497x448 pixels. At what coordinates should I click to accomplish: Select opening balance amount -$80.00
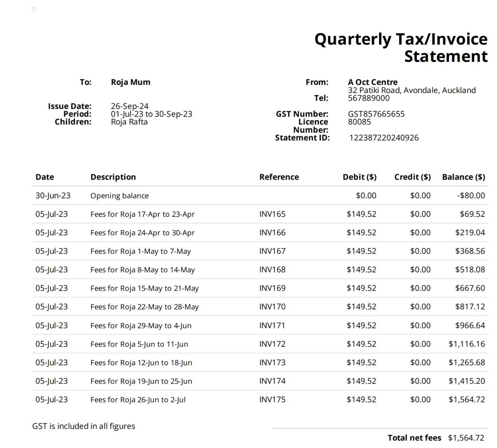click(x=471, y=196)
